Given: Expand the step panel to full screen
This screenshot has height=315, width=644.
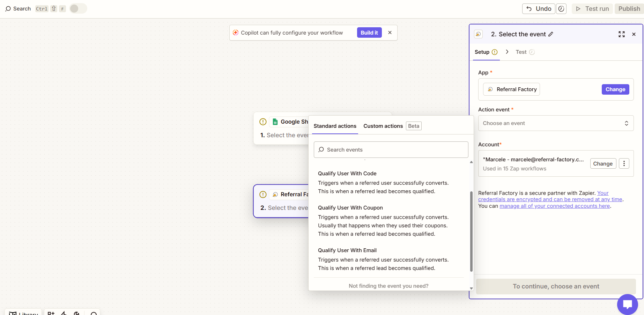Looking at the screenshot, I should pyautogui.click(x=622, y=34).
